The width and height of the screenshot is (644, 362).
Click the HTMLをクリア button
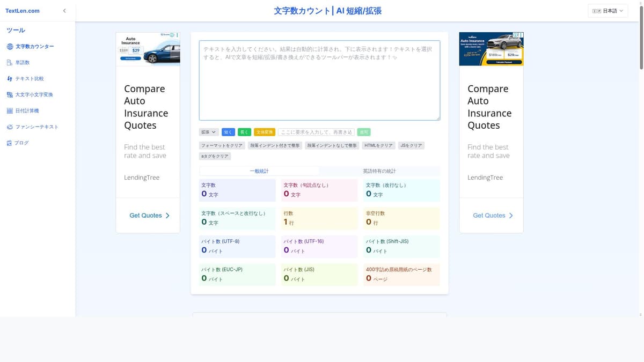tap(378, 145)
